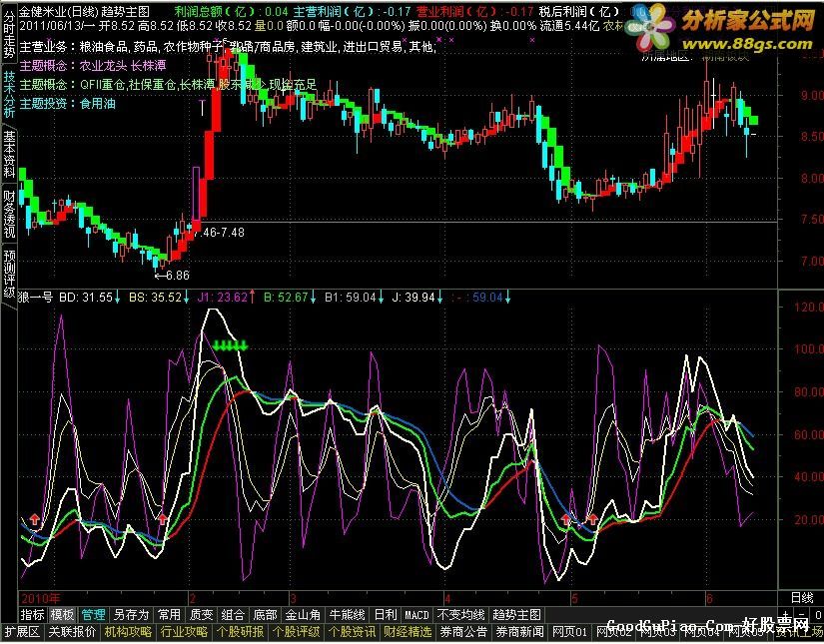824x644 pixels.
Task: Select the 牛熊线 template tab
Action: point(347,615)
